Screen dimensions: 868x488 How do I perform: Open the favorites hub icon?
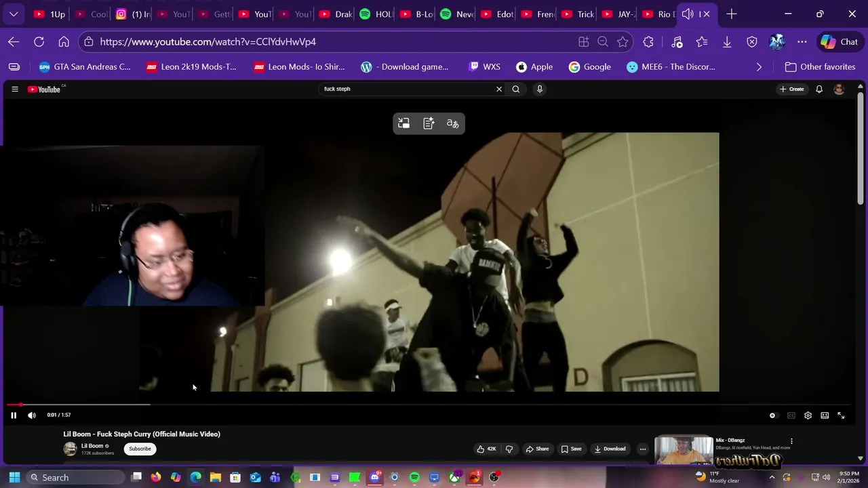point(702,42)
